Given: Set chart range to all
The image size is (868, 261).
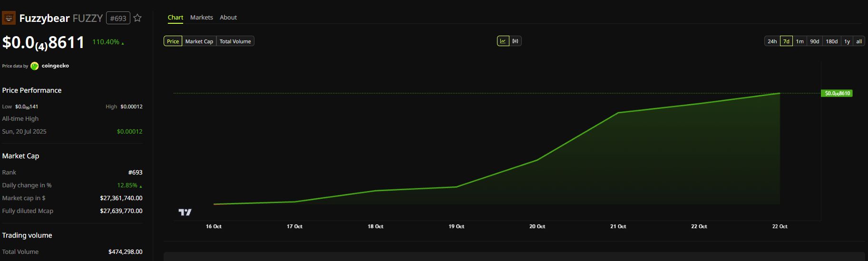Looking at the screenshot, I should [859, 41].
